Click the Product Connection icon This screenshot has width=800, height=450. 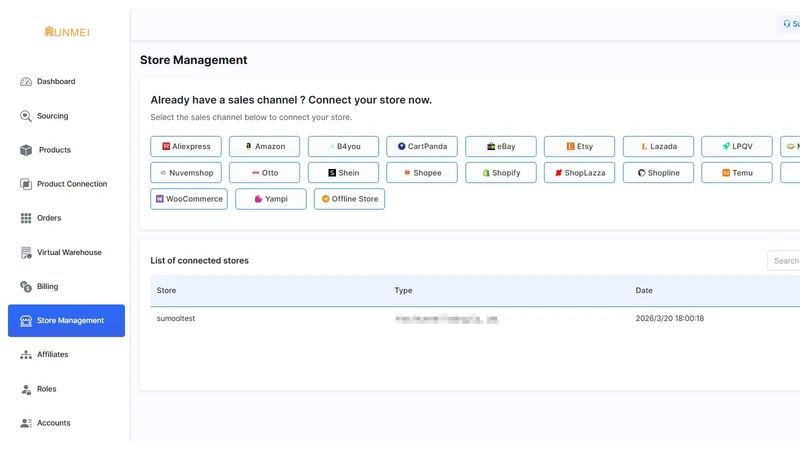(x=26, y=184)
